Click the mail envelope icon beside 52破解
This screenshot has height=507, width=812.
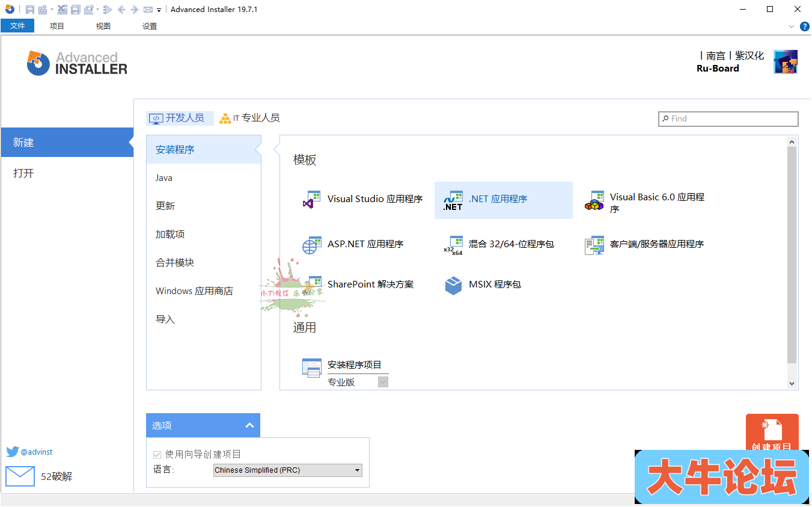click(x=20, y=476)
